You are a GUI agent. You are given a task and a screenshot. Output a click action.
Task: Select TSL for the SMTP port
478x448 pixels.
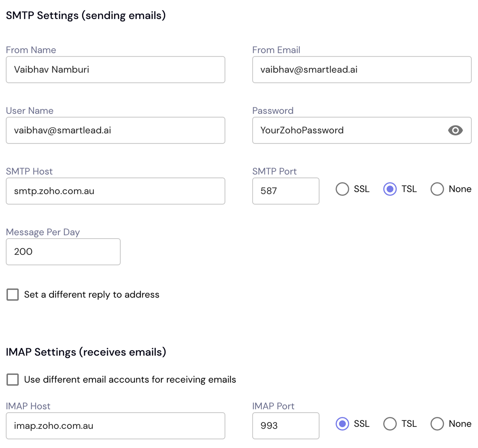390,189
